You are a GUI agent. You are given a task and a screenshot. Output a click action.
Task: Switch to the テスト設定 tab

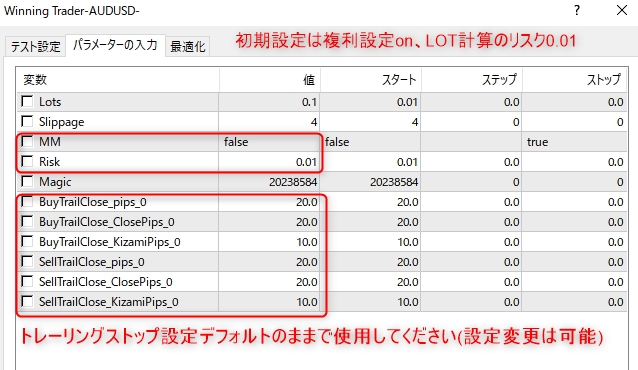[x=36, y=46]
